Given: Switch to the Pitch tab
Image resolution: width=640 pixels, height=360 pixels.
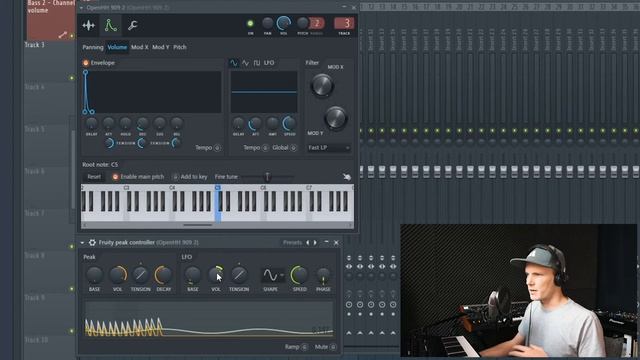Looking at the screenshot, I should coord(180,47).
